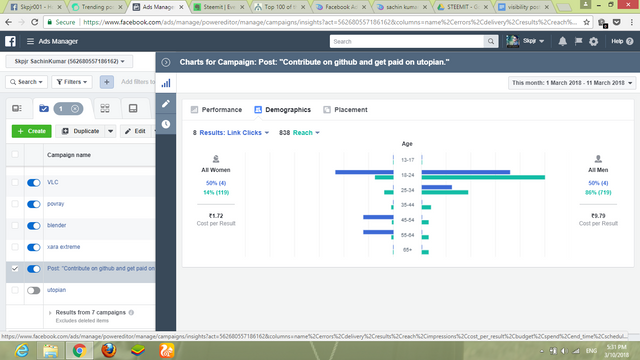The image size is (640, 360).
Task: Open the pencil edit pane icon
Action: (x=166, y=104)
